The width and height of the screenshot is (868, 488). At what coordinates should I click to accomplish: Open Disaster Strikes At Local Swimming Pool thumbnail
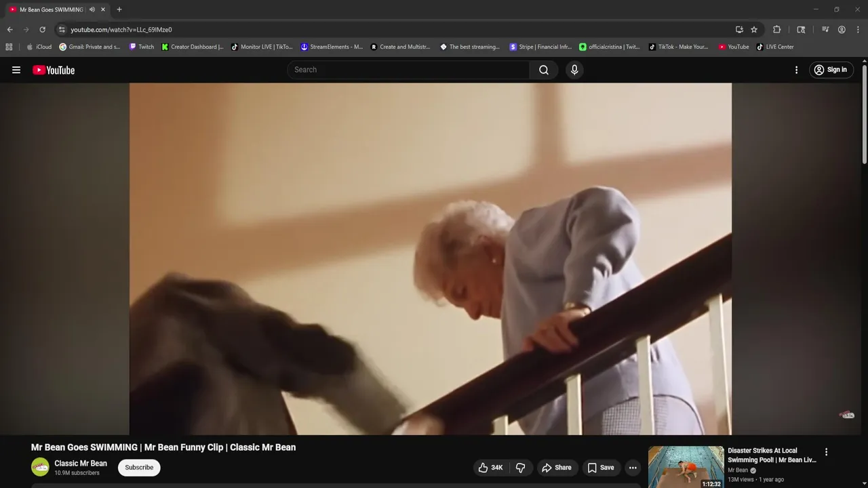[x=686, y=467]
